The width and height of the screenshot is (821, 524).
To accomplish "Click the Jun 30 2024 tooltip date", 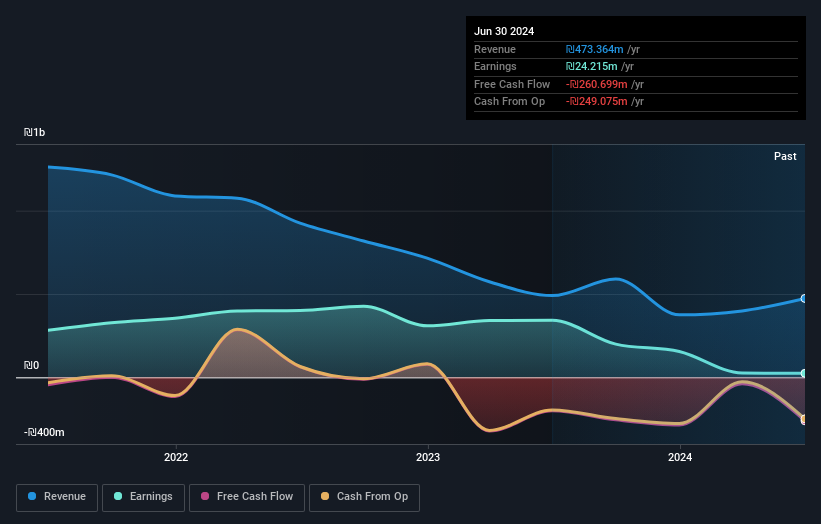I will [504, 31].
